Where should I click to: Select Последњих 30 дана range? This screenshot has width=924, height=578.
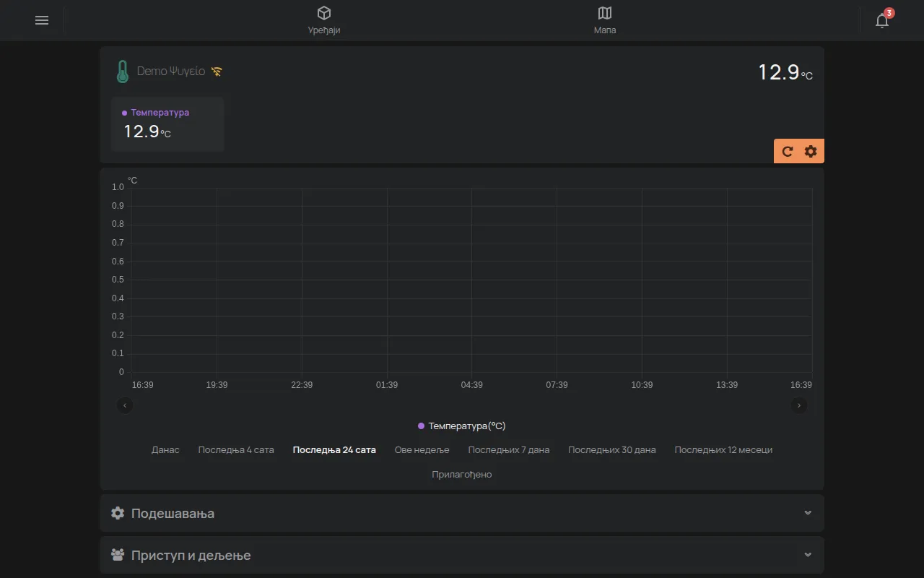click(612, 449)
